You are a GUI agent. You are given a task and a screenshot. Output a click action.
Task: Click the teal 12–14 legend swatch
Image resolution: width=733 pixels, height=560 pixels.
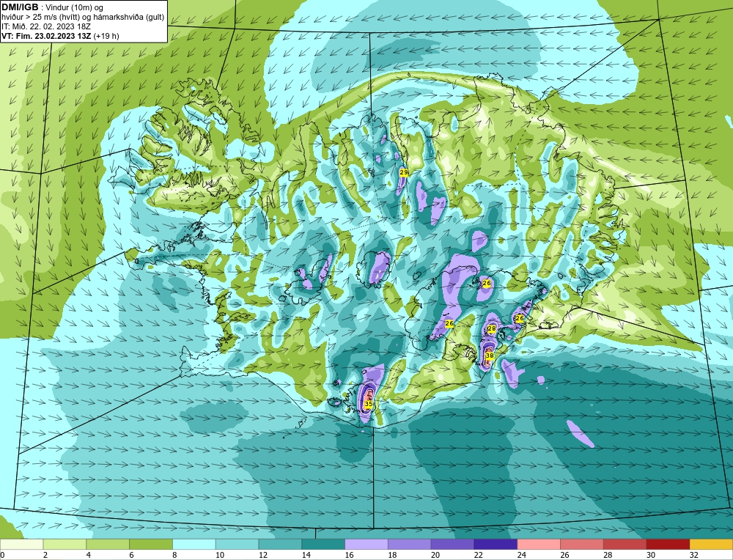[280, 545]
